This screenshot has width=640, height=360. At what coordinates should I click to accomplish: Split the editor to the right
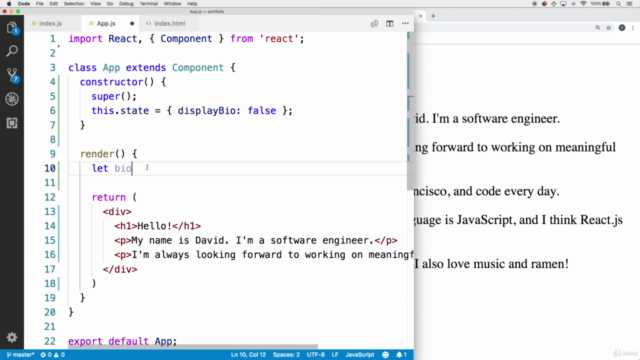[x=390, y=24]
